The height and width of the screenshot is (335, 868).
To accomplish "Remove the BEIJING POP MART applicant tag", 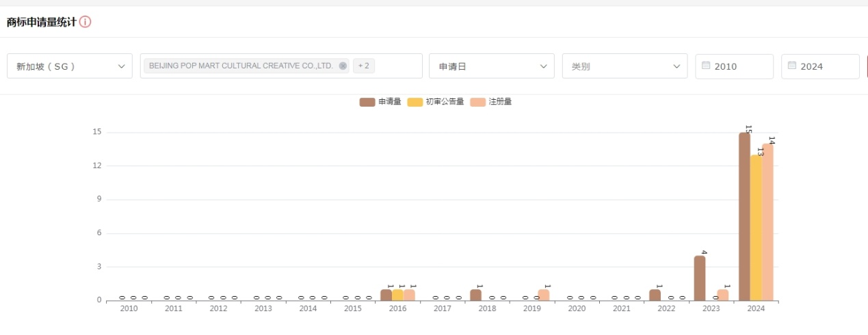I will [x=343, y=66].
